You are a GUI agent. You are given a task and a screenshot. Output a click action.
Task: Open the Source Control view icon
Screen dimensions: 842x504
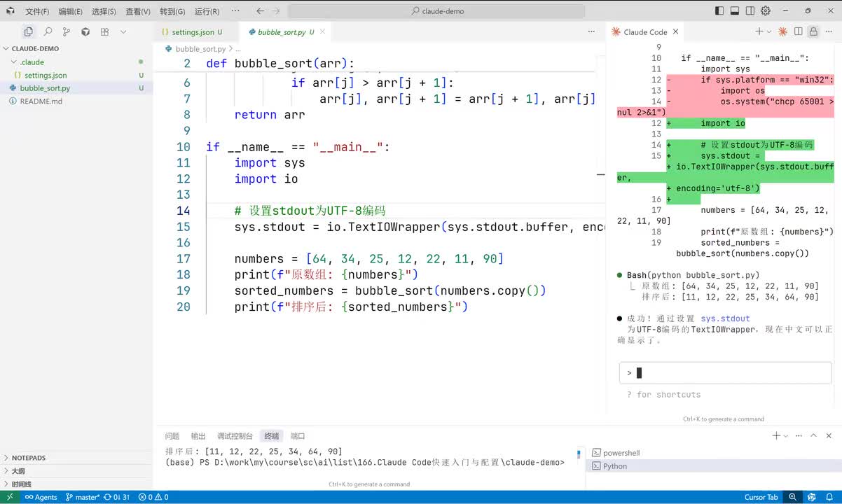67,31
